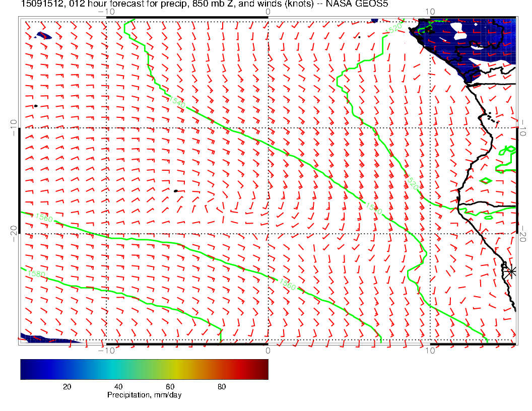Click the "10" longitude label on the bottom axis
The image size is (532, 411).
[430, 351]
